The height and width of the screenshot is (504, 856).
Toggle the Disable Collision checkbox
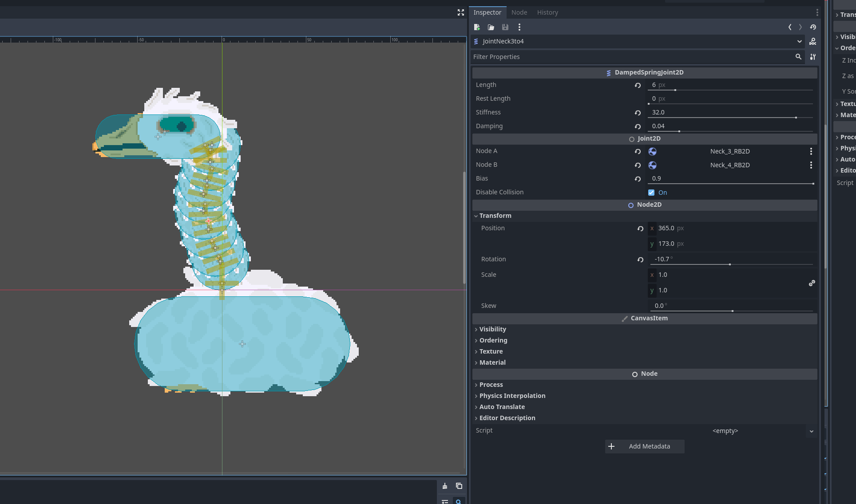coord(651,193)
